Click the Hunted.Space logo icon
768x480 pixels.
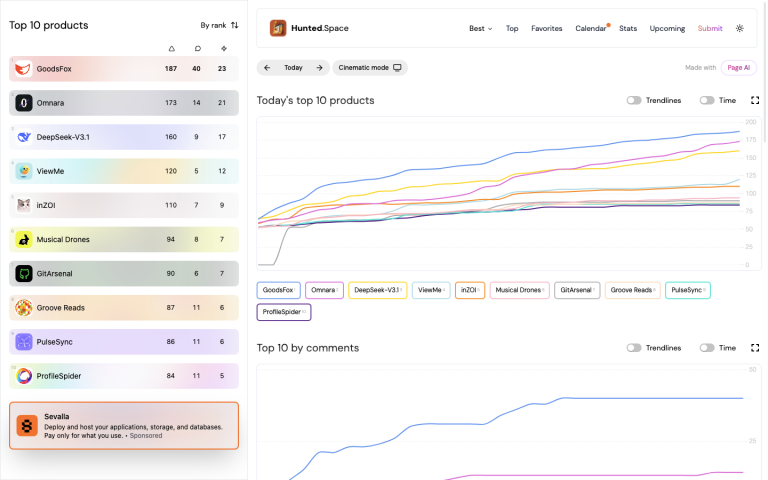click(278, 28)
